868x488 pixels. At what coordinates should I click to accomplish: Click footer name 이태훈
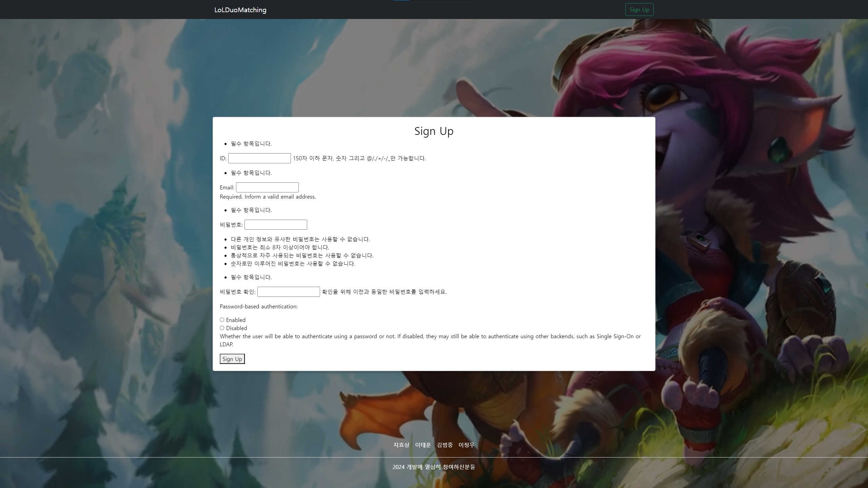[x=423, y=445]
